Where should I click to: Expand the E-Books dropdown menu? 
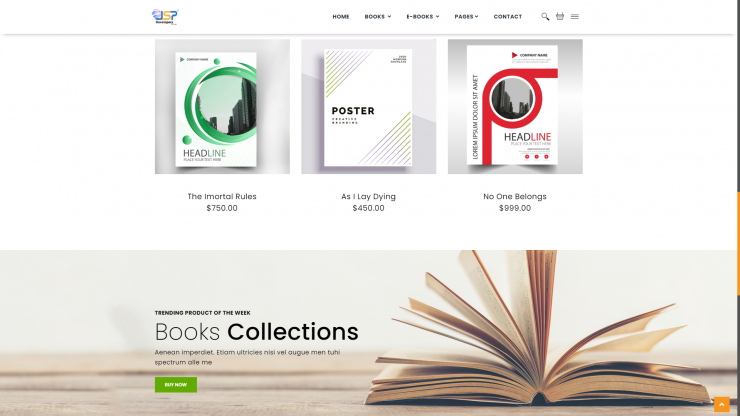423,17
